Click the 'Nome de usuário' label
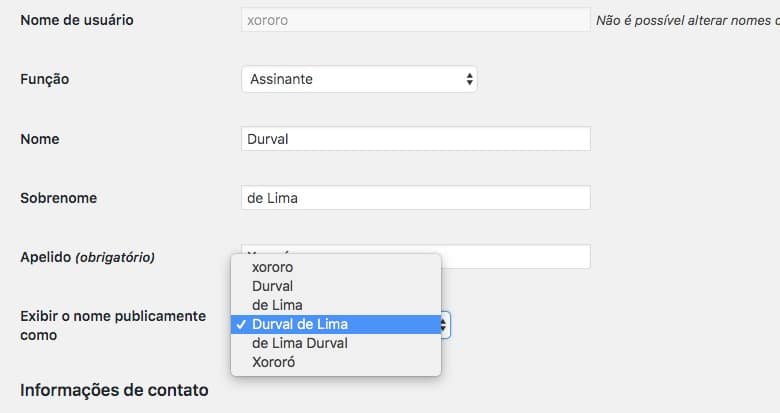The width and height of the screenshot is (780, 413). pyautogui.click(x=77, y=20)
